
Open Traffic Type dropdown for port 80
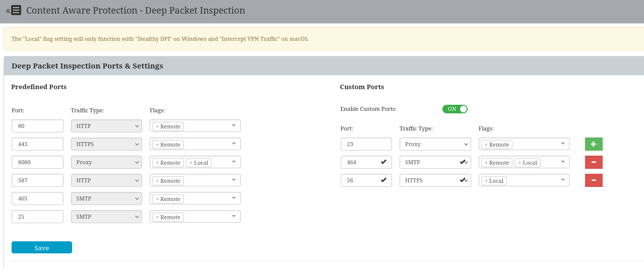(x=106, y=126)
